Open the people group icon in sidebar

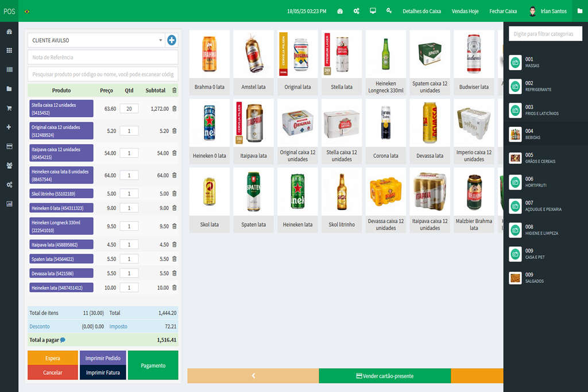(9, 165)
